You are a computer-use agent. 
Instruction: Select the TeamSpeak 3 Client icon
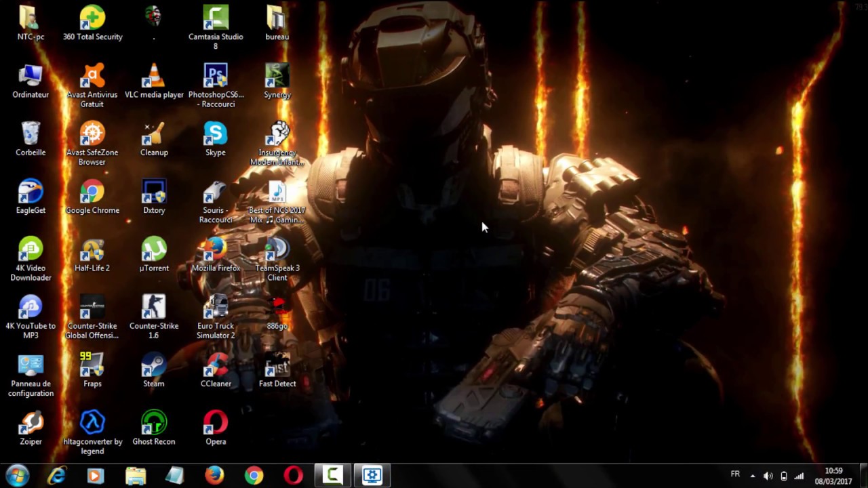coord(277,250)
